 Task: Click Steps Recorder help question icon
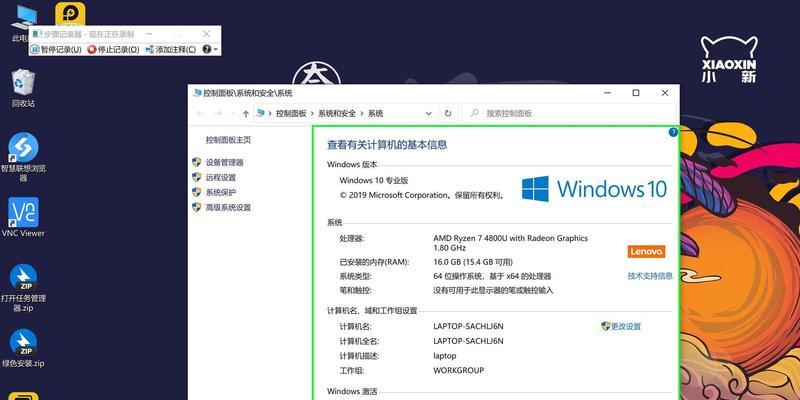207,49
